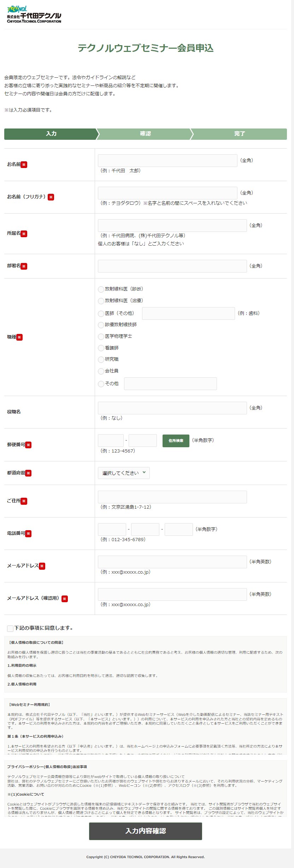Click the first 電話番号 phone box

click(112, 529)
